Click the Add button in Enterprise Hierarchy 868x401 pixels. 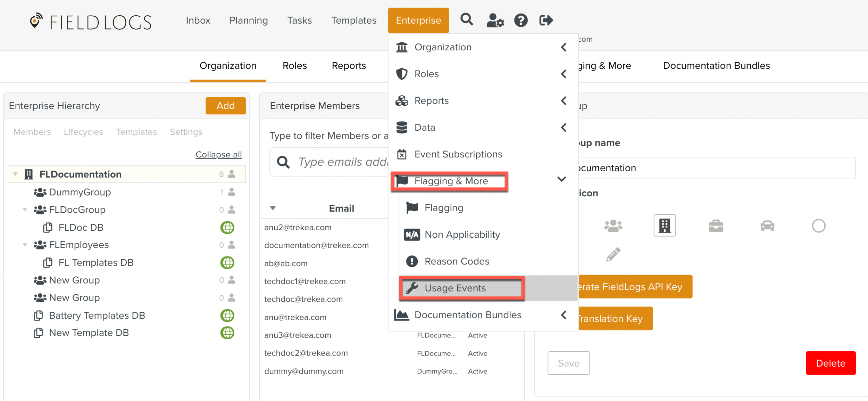226,106
